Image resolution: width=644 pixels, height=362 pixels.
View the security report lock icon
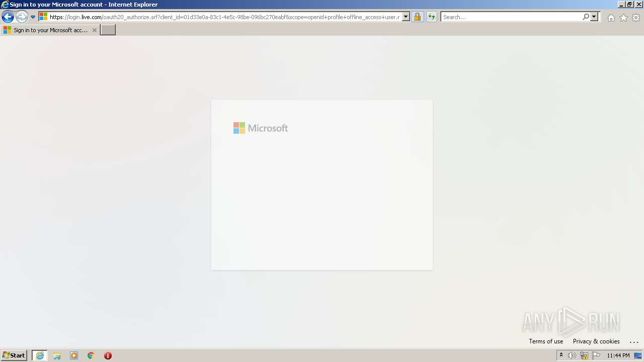[417, 17]
